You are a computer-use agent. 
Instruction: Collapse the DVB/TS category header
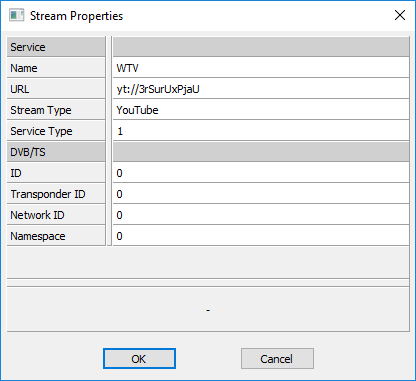[x=56, y=152]
